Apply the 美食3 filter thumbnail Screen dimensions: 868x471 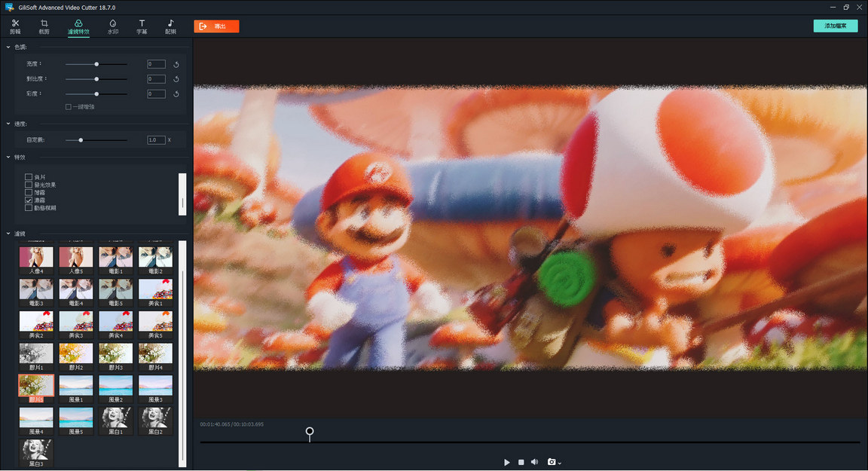pyautogui.click(x=76, y=324)
